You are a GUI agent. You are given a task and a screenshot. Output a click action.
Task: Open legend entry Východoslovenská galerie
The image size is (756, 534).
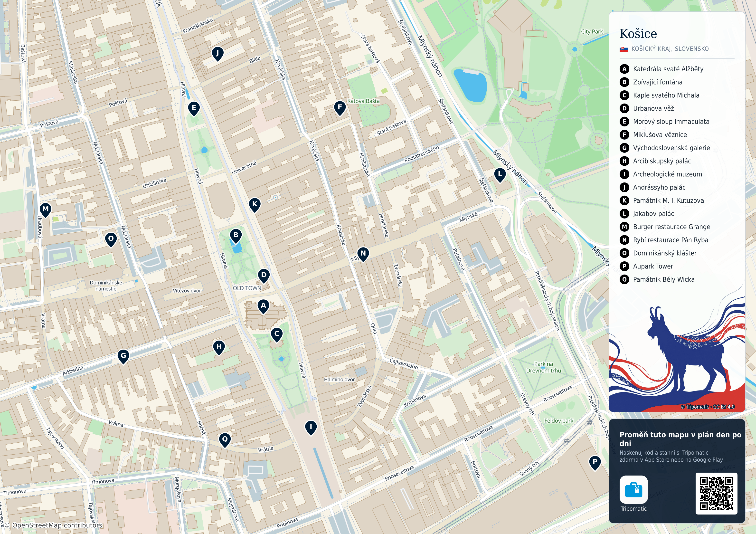click(x=665, y=148)
